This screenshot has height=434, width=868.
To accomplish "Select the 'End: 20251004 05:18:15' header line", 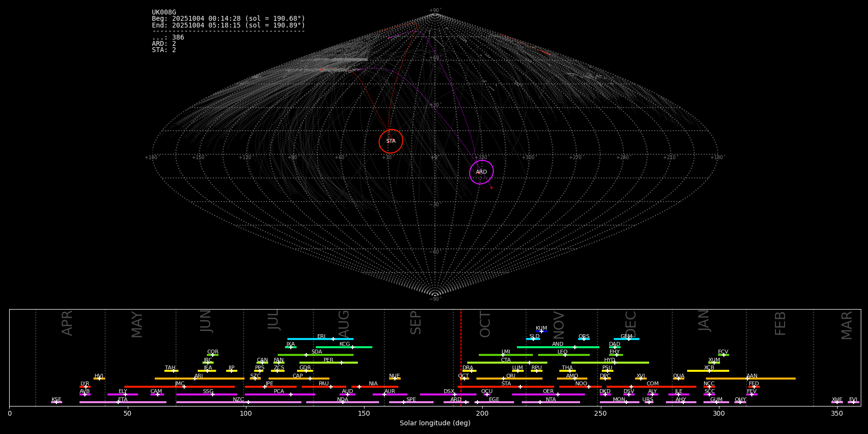I will 229,25.
